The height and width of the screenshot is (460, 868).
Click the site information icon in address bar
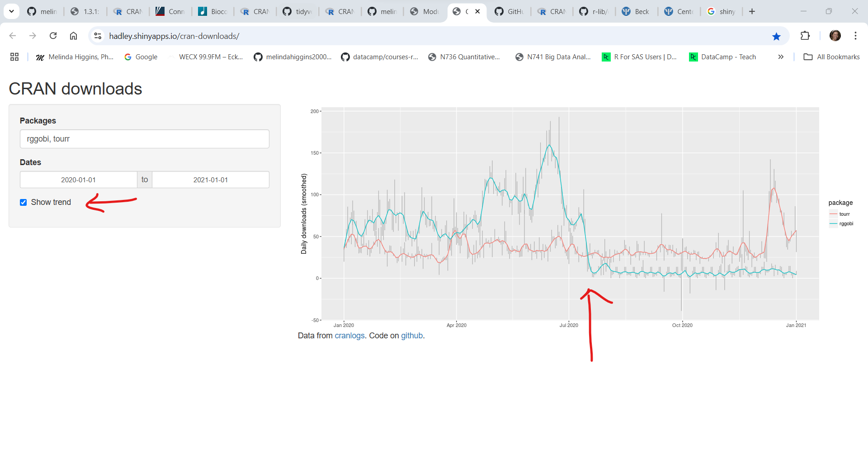[x=98, y=36]
